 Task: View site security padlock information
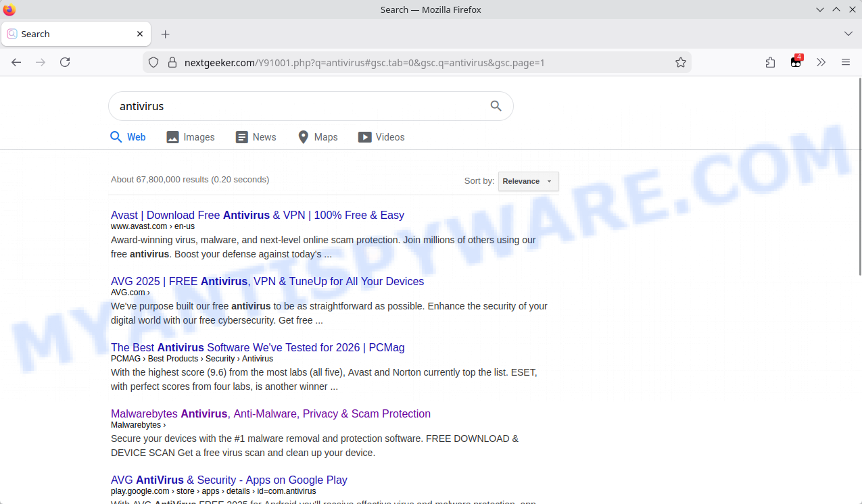(x=172, y=62)
